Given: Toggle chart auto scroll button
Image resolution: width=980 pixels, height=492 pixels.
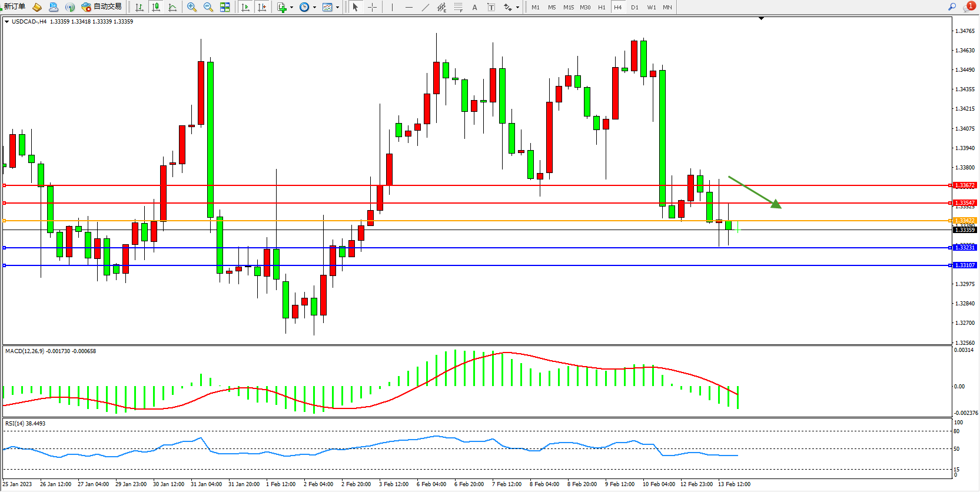Looking at the screenshot, I should [245, 7].
